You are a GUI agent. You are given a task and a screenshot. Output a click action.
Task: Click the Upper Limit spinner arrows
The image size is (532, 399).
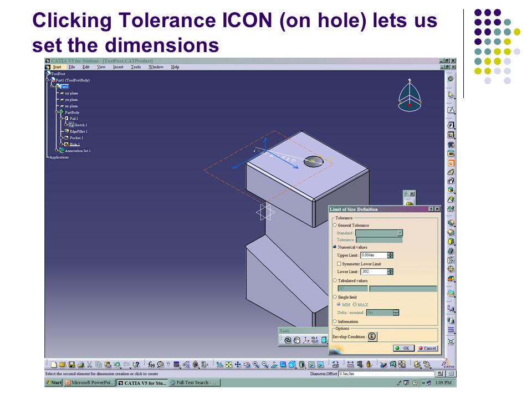tap(391, 255)
